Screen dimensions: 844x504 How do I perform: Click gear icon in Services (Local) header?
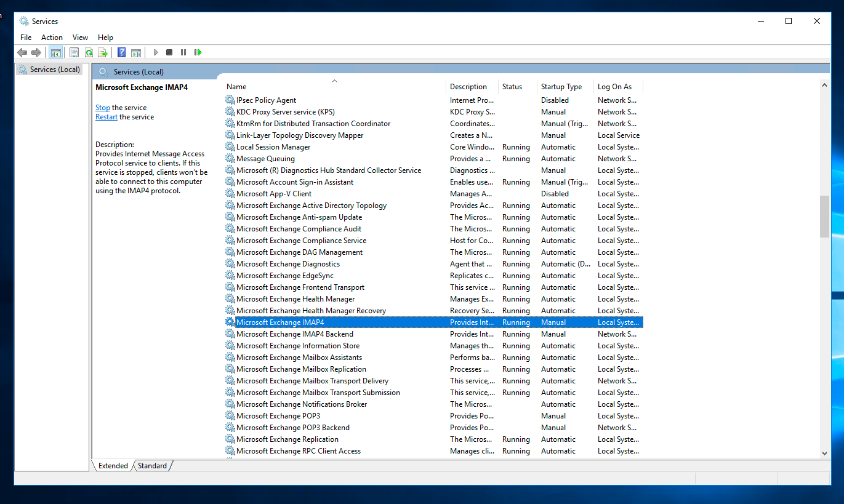click(103, 72)
